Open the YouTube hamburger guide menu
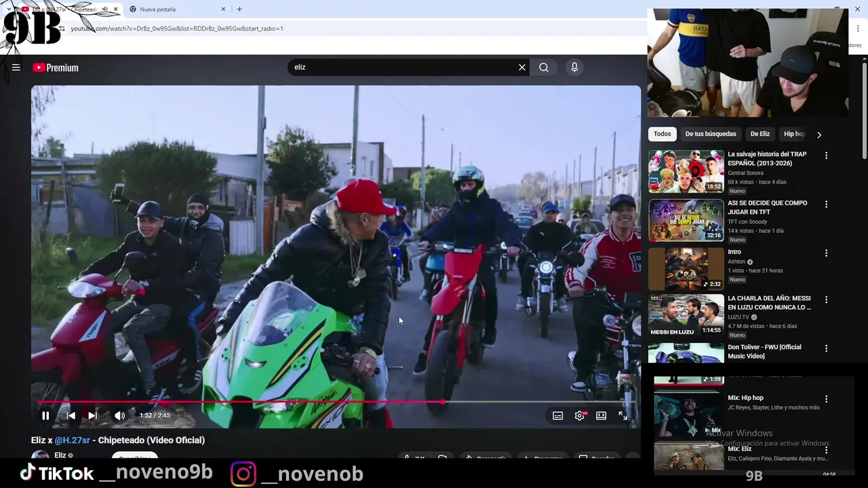 click(16, 67)
